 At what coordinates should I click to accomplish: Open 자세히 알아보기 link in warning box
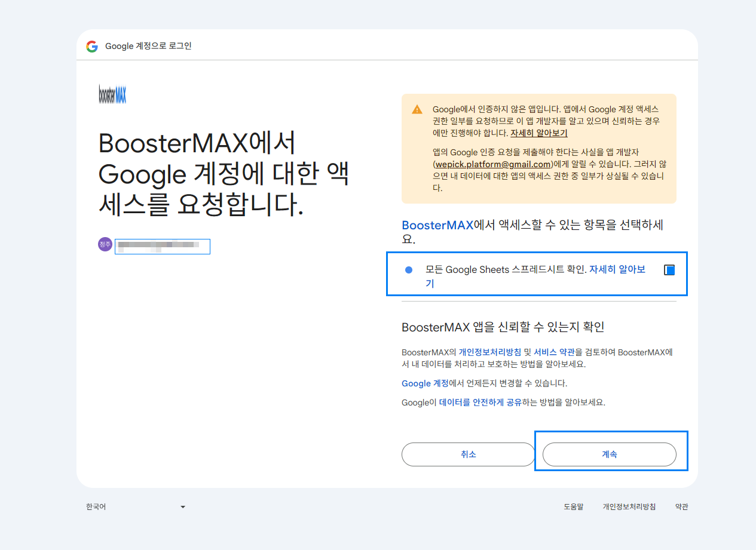pyautogui.click(x=539, y=133)
